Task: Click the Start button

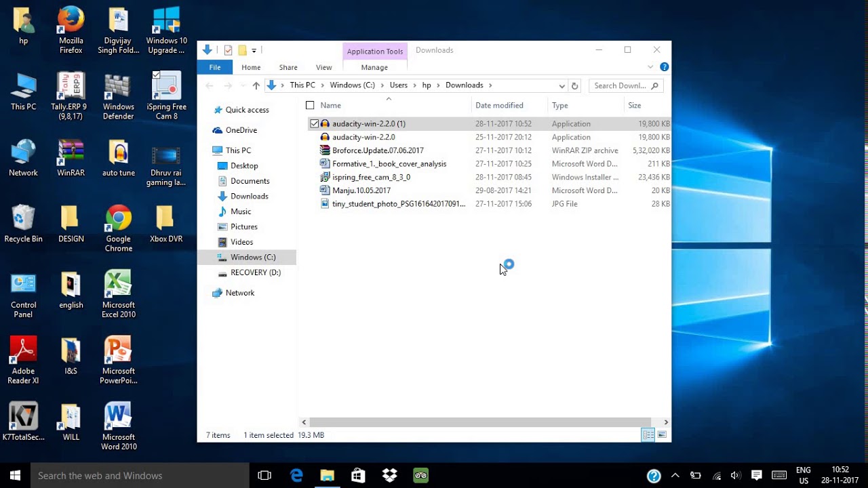Action: pyautogui.click(x=15, y=476)
